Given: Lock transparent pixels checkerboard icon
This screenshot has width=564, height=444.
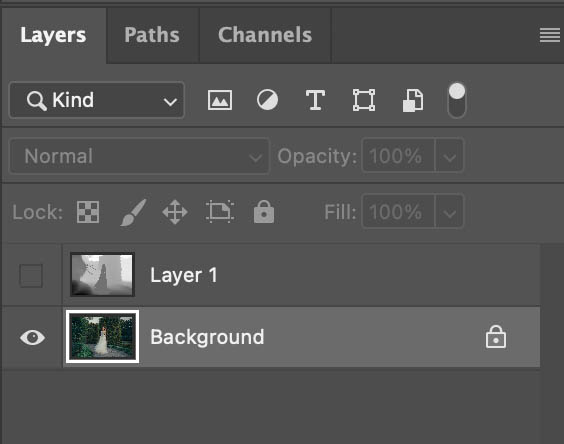Looking at the screenshot, I should (88, 212).
